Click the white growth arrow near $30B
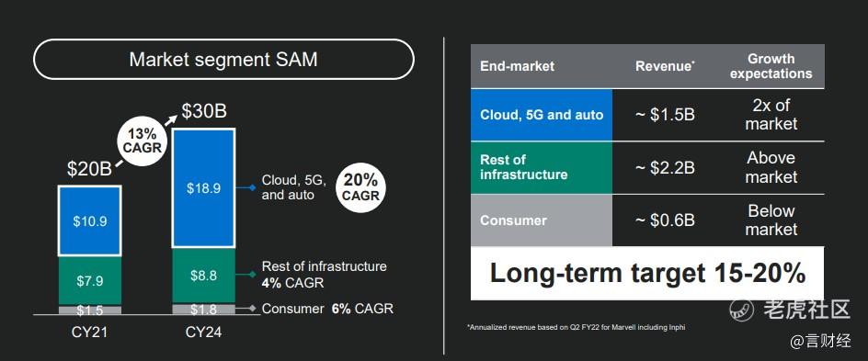 [x=172, y=120]
